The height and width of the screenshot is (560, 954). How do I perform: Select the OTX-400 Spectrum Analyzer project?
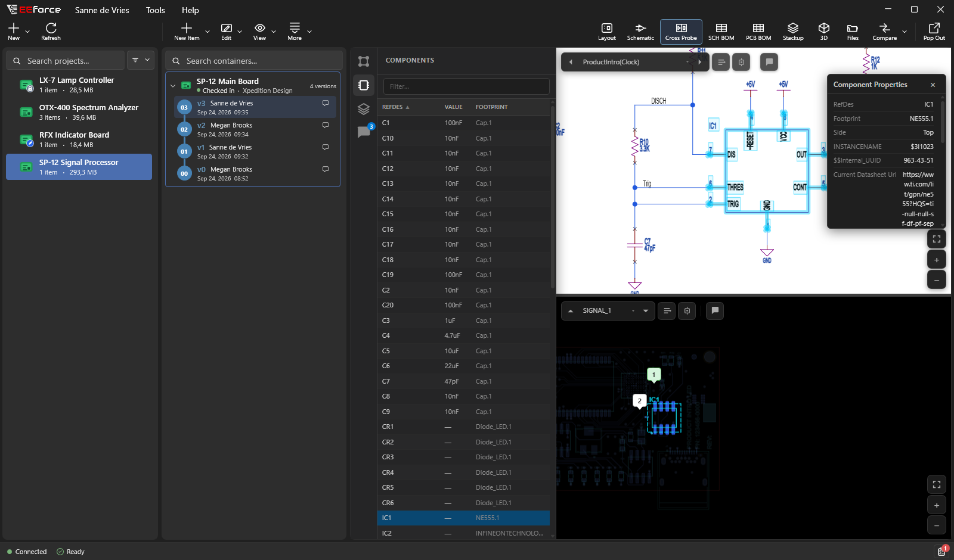79,112
